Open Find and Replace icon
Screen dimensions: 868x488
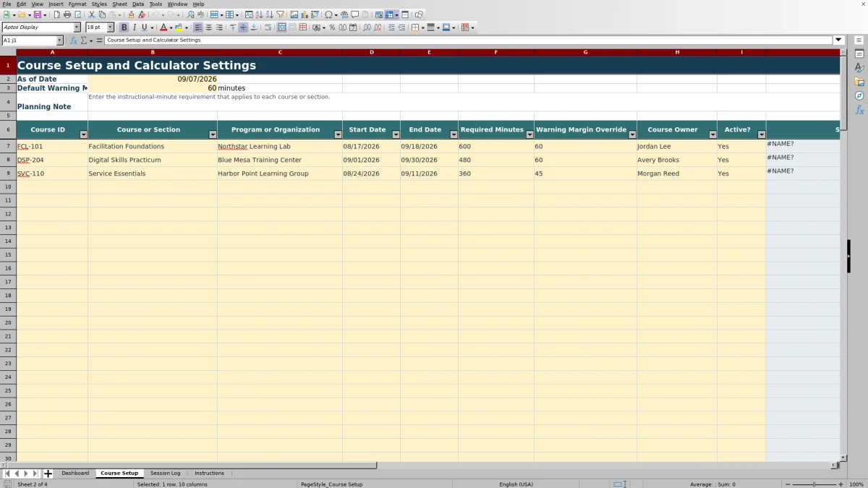pyautogui.click(x=190, y=14)
